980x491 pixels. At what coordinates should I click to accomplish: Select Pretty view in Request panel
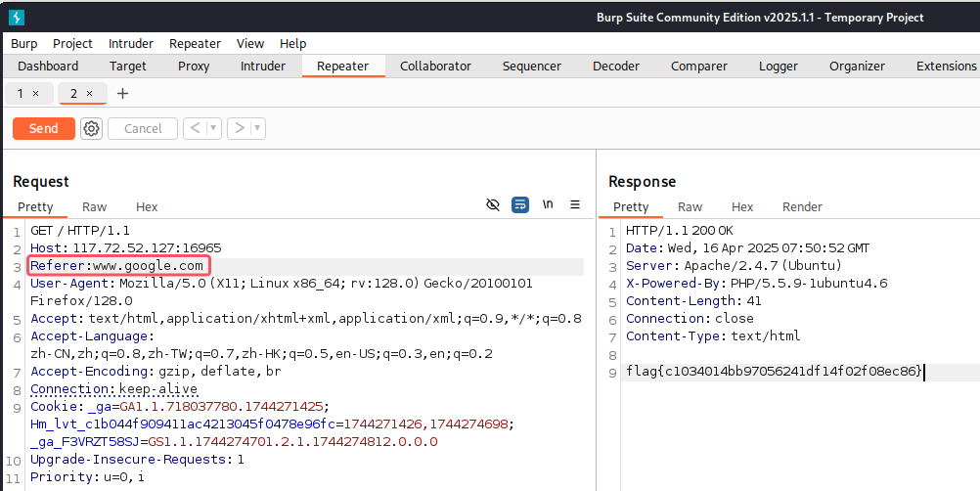coord(35,206)
